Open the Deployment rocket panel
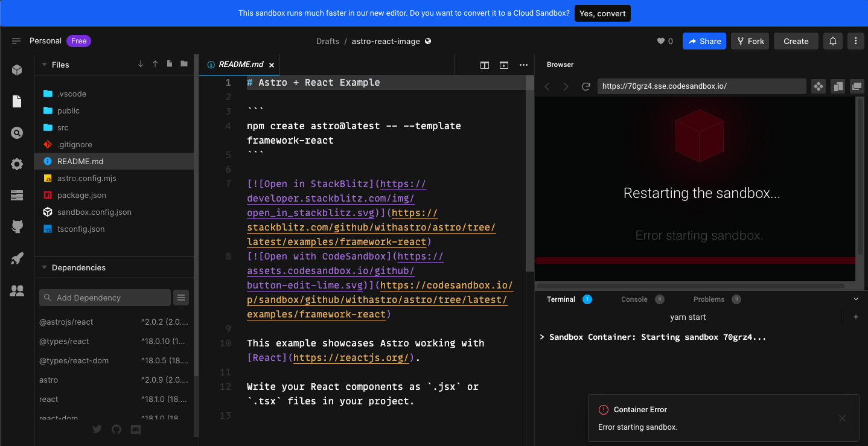The image size is (868, 446). [17, 258]
